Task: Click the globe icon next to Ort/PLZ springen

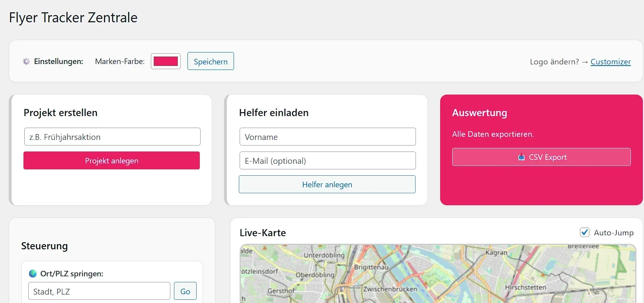Action: tap(33, 274)
